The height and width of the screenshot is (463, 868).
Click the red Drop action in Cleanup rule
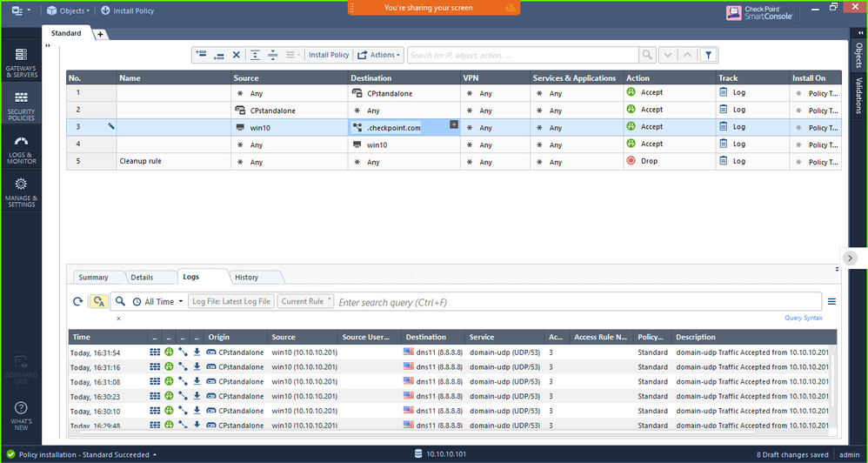click(644, 161)
